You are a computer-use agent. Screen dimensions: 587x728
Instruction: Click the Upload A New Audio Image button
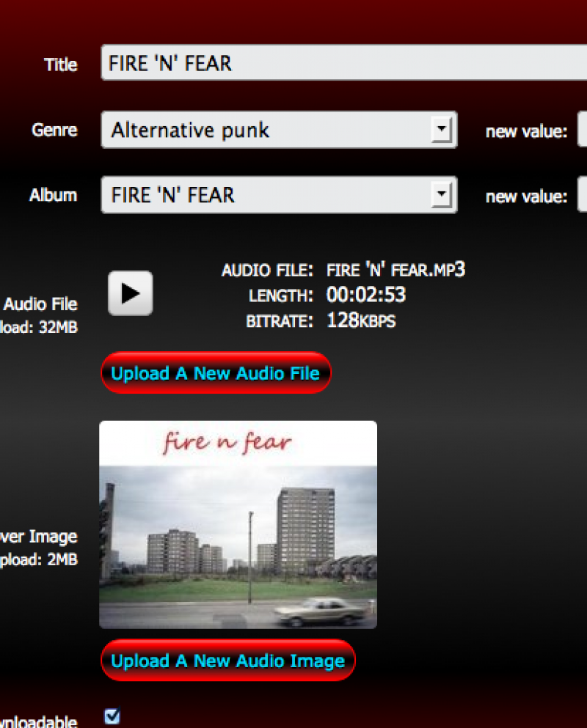point(227,661)
